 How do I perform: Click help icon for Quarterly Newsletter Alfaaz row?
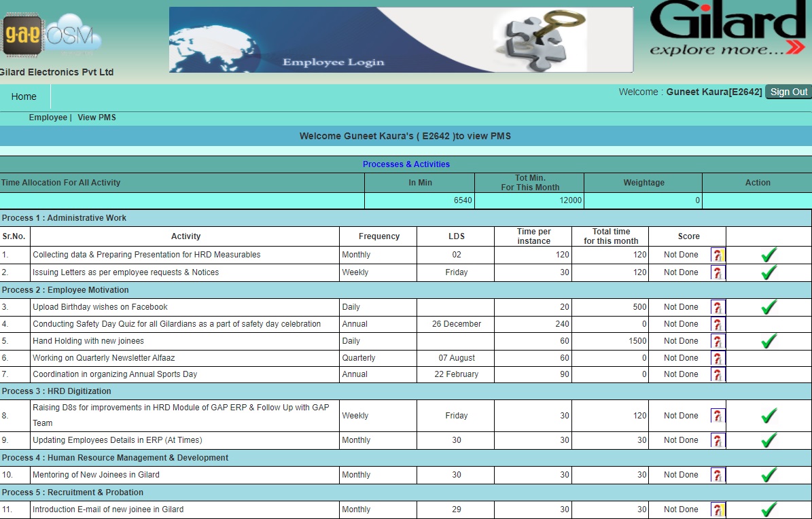coord(718,359)
